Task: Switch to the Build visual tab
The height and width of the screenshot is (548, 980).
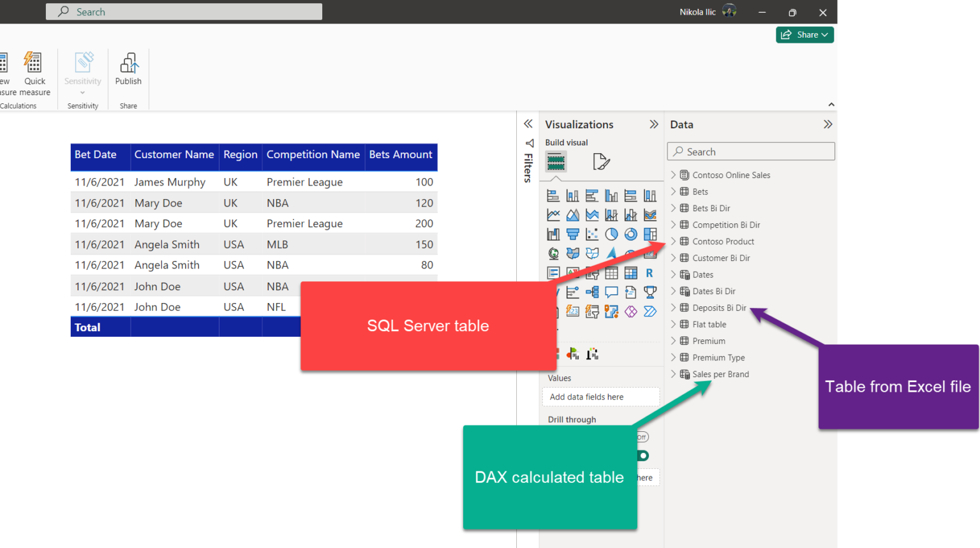Action: [556, 162]
